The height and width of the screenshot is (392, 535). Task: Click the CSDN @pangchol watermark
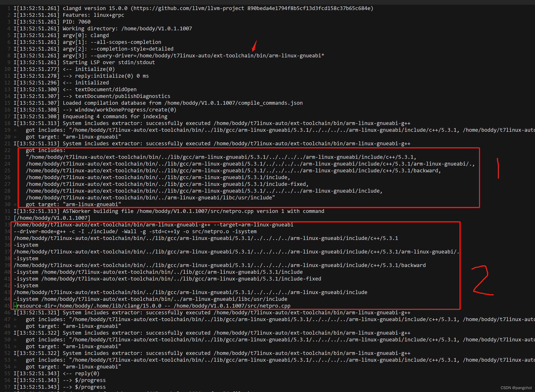(x=516, y=388)
